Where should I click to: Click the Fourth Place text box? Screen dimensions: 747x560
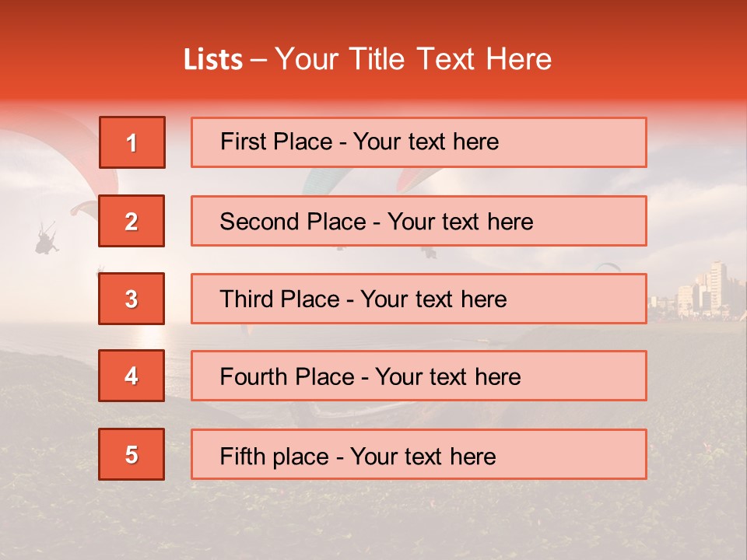point(419,376)
